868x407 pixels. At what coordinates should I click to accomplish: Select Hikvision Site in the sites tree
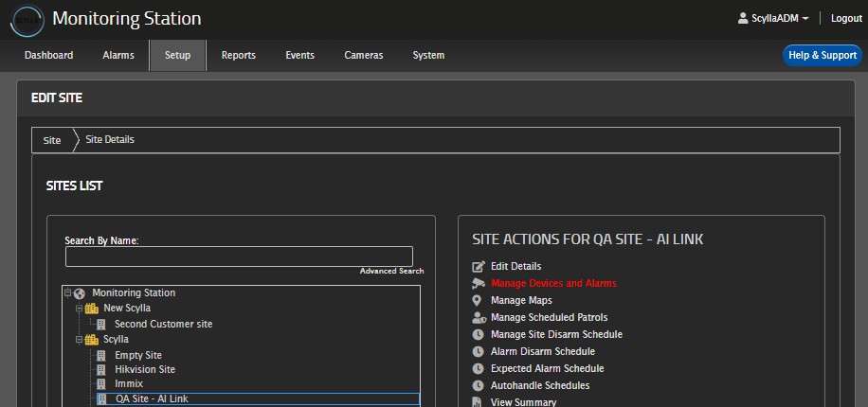(x=145, y=370)
